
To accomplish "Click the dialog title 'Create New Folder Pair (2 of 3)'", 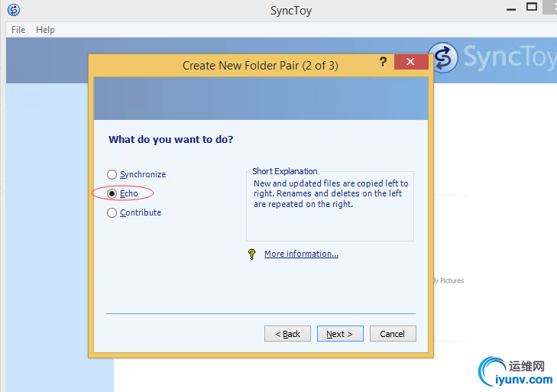I will coord(261,66).
